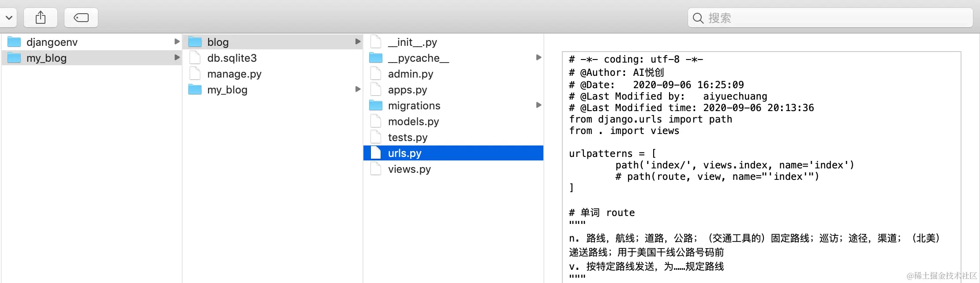The width and height of the screenshot is (980, 283).
Task: Open the dropdown chevron beside the Share button
Action: coord(8,18)
